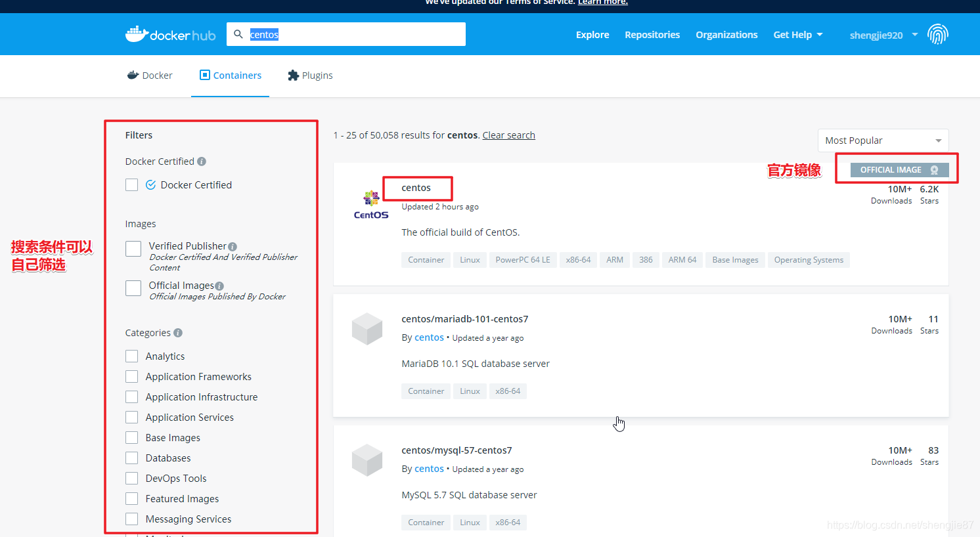Click the Docker tab whale icon

click(133, 75)
